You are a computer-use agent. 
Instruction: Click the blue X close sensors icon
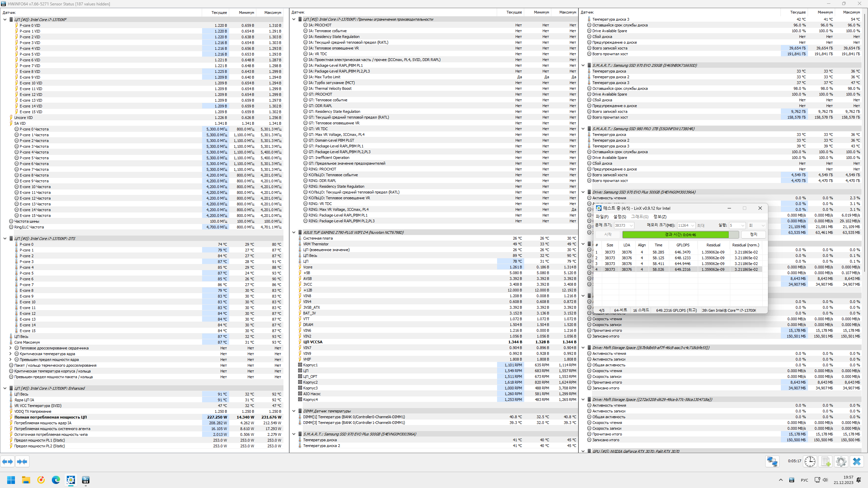[x=856, y=462]
